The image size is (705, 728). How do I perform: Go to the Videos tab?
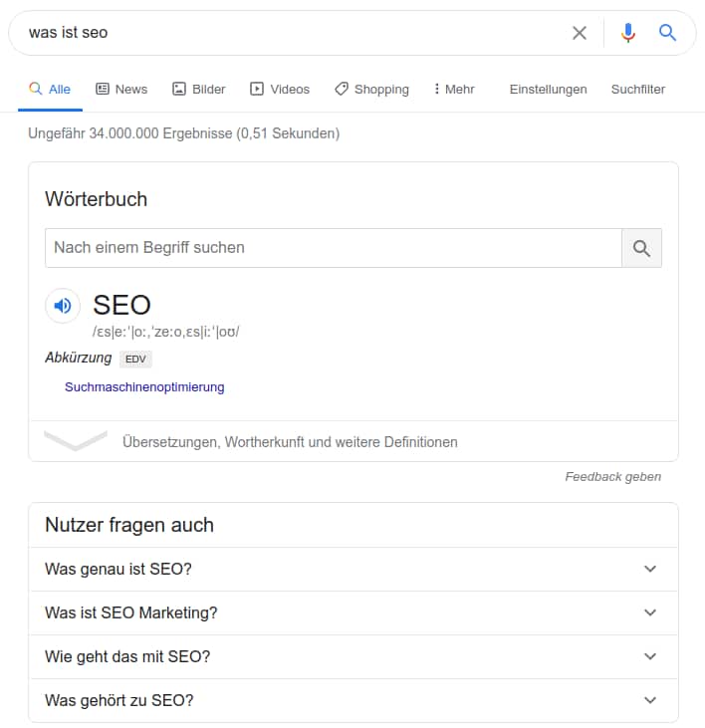click(280, 90)
